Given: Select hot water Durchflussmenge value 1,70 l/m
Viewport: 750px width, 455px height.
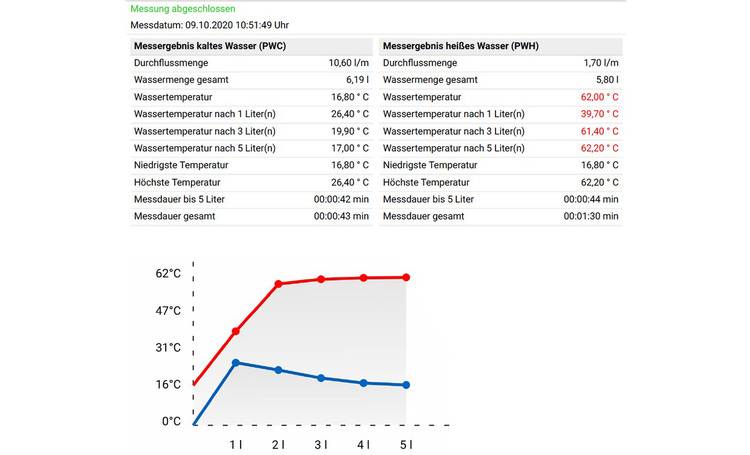Looking at the screenshot, I should click(601, 63).
